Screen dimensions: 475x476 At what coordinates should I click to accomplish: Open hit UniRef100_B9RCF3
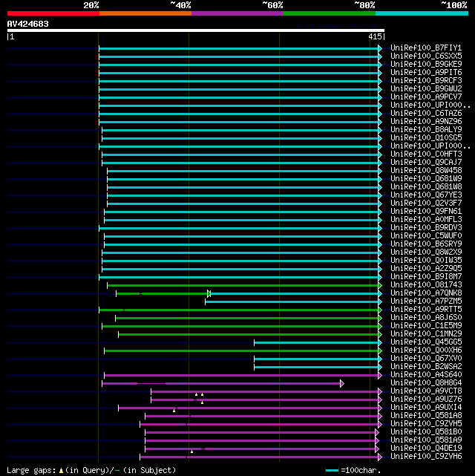coord(426,81)
